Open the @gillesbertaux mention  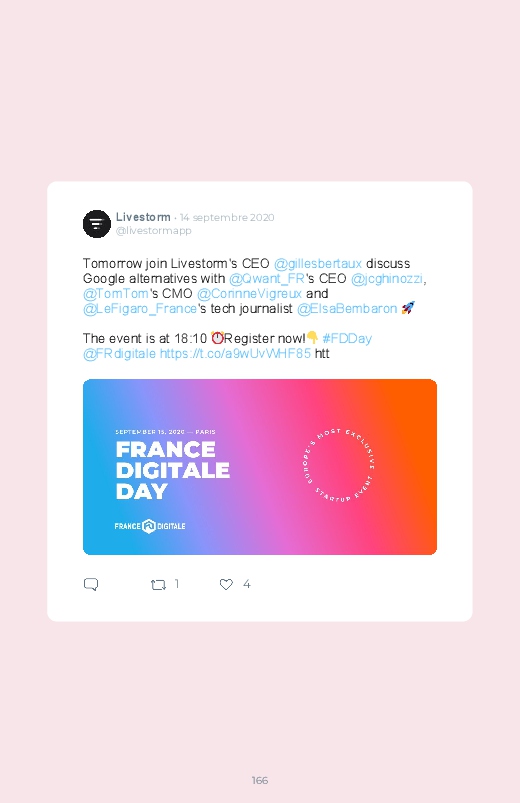[318, 264]
